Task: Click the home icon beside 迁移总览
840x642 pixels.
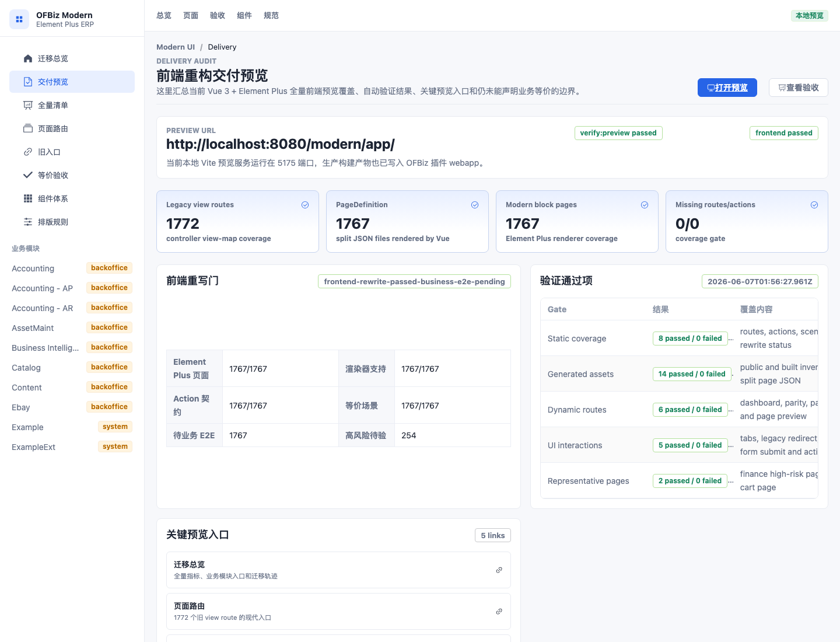Action: pos(28,58)
